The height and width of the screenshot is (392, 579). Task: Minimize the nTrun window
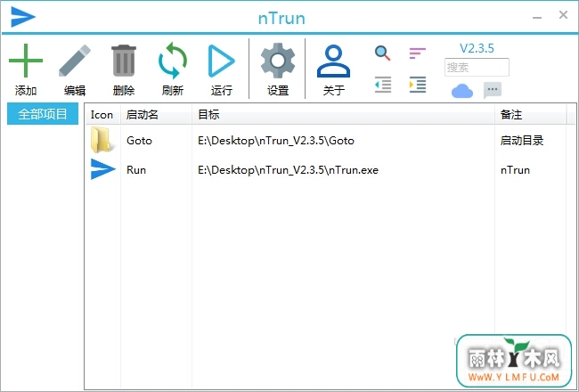coord(537,17)
